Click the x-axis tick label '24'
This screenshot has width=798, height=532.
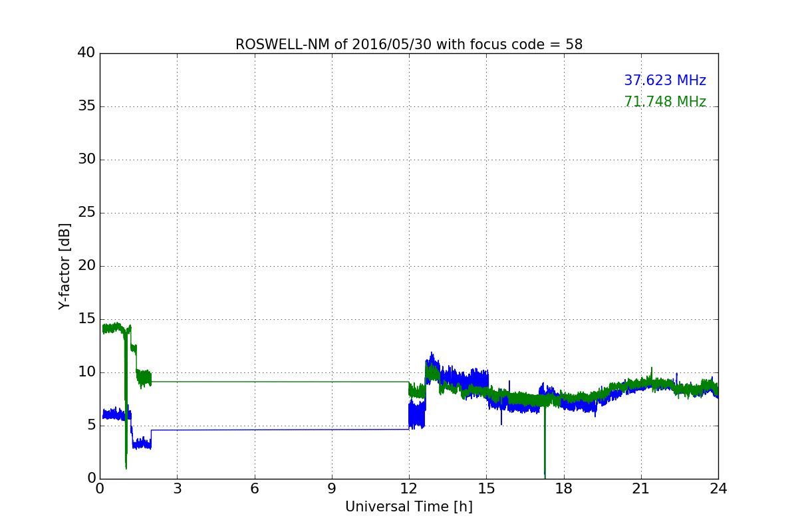tap(718, 488)
